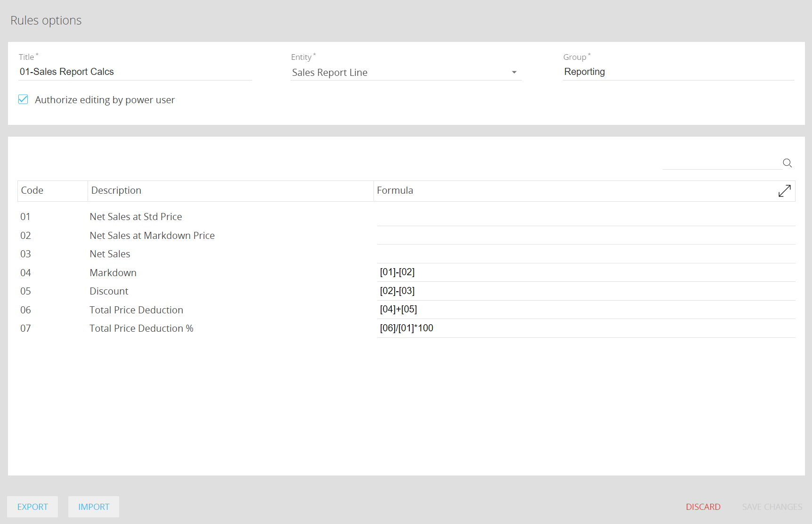Screen dimensions: 812x524
Task: Toggle Authorize editing by power user checkbox
Action: click(x=23, y=99)
